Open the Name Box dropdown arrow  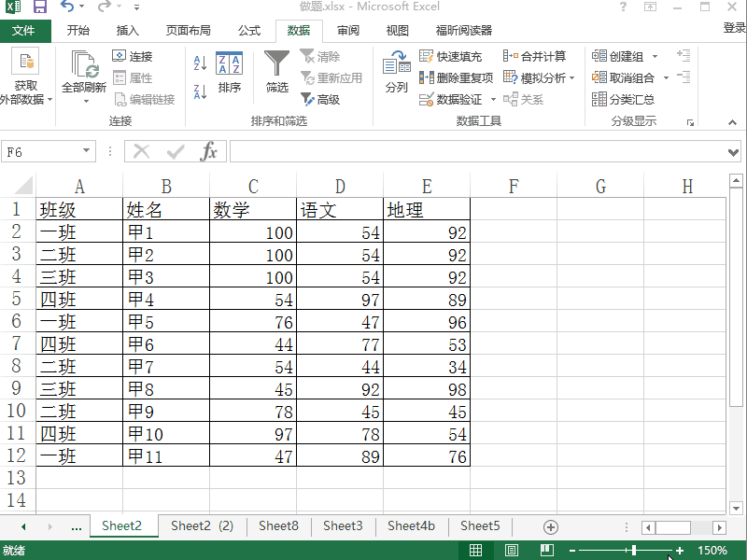click(x=87, y=151)
